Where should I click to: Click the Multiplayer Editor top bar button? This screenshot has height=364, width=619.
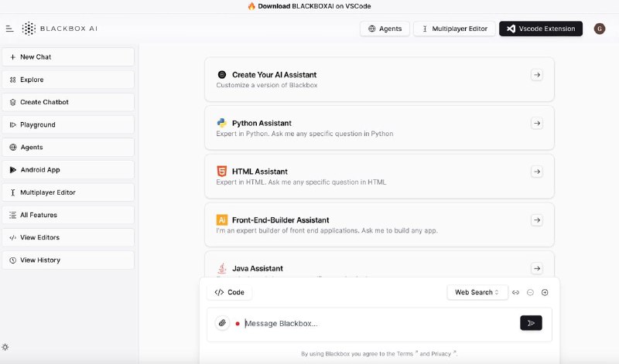pos(454,29)
